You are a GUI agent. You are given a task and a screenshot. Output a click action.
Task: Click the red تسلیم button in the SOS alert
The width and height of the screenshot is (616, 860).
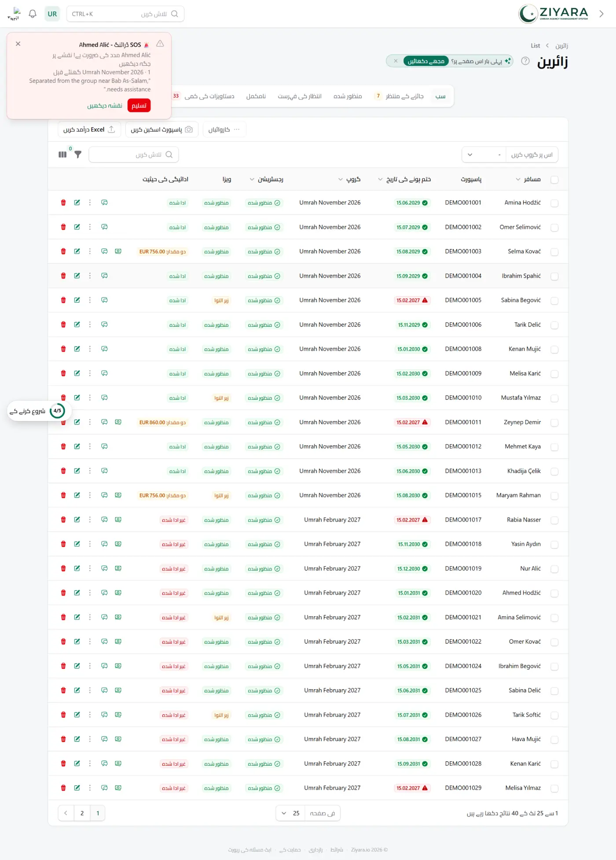pos(139,106)
